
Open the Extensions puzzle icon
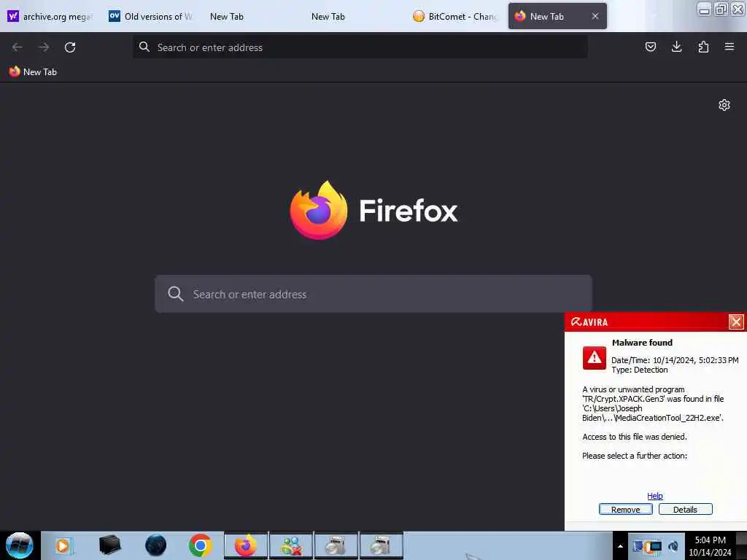pyautogui.click(x=703, y=47)
